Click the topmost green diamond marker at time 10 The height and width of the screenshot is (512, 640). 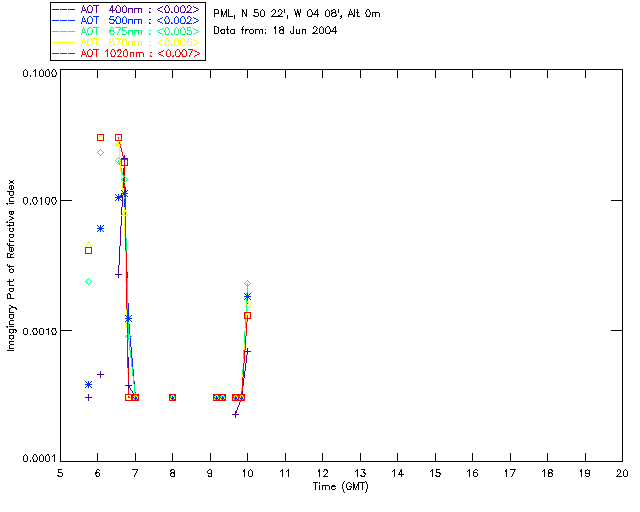tap(247, 283)
